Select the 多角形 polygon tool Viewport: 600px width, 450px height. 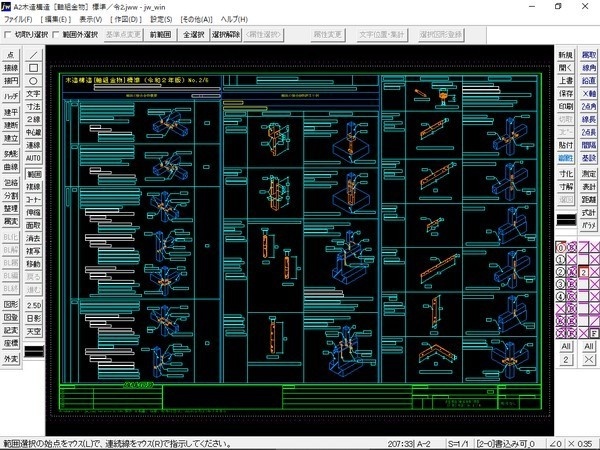(x=11, y=154)
